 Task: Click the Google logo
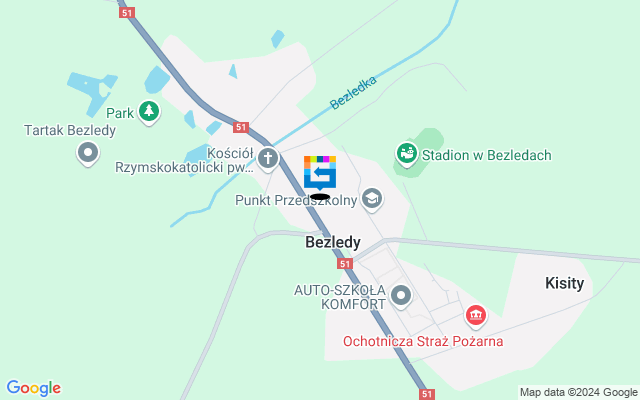pyautogui.click(x=33, y=388)
